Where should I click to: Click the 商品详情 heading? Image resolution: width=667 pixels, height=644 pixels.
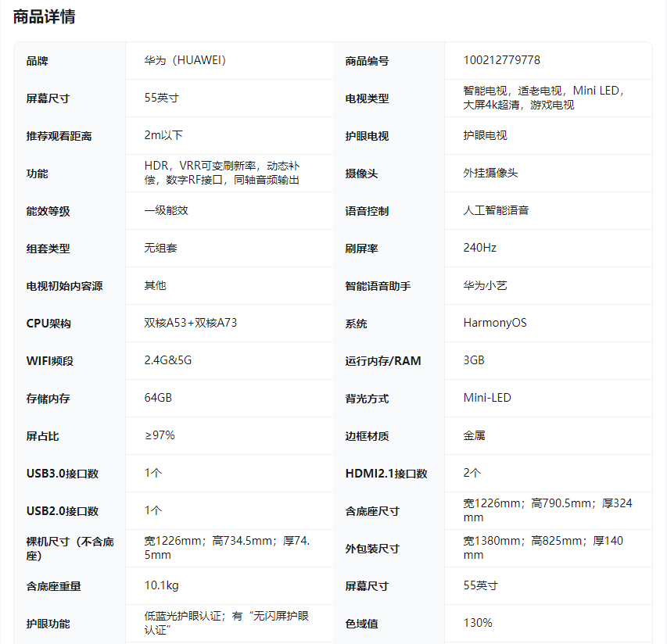45,16
